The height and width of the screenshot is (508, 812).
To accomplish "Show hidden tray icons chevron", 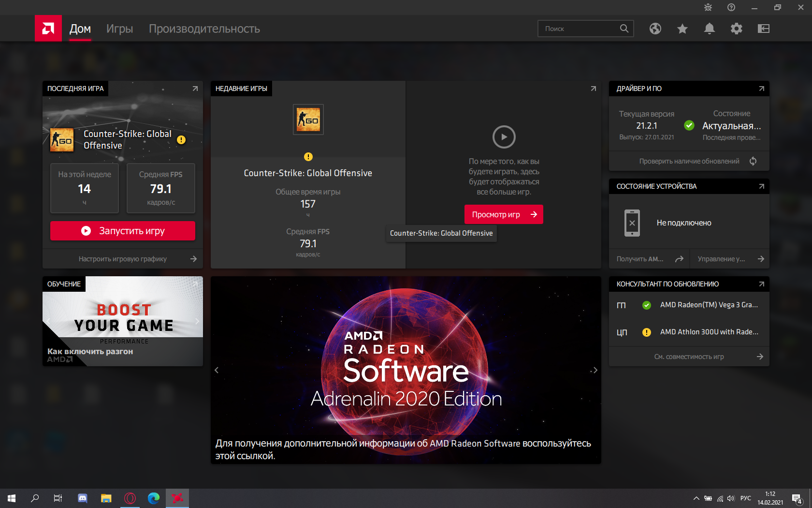I will [696, 498].
